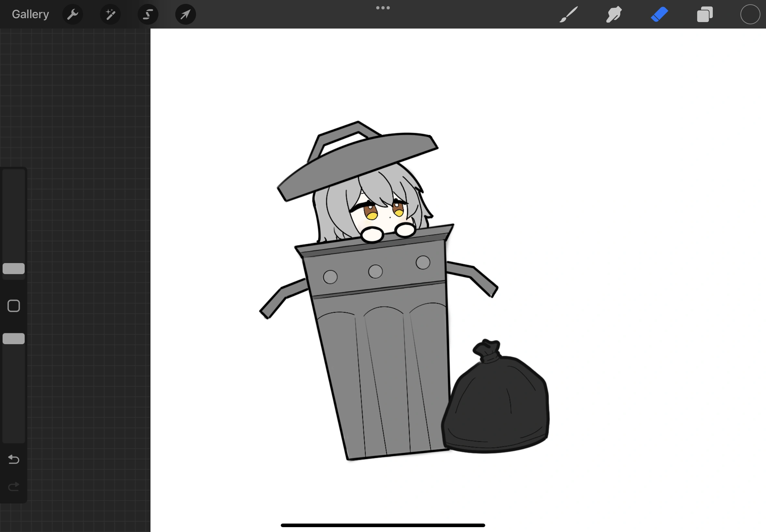Tap the black garbage bag on canvas

tap(497, 407)
